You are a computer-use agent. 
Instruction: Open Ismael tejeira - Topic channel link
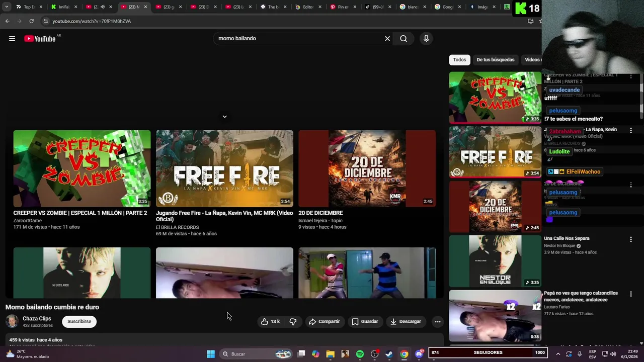(320, 221)
